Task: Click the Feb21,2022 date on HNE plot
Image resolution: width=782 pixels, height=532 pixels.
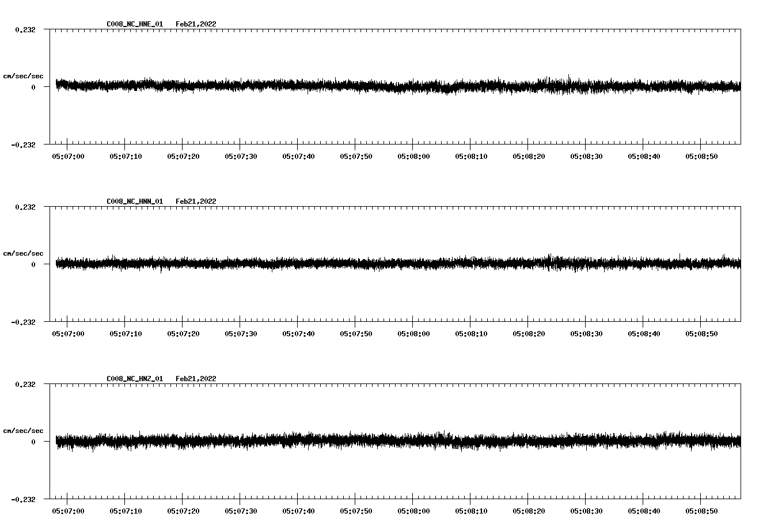Action: coord(196,24)
